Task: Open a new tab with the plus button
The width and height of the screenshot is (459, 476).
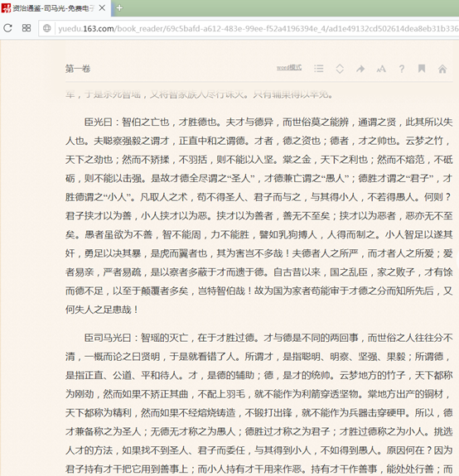Action: pyautogui.click(x=119, y=8)
